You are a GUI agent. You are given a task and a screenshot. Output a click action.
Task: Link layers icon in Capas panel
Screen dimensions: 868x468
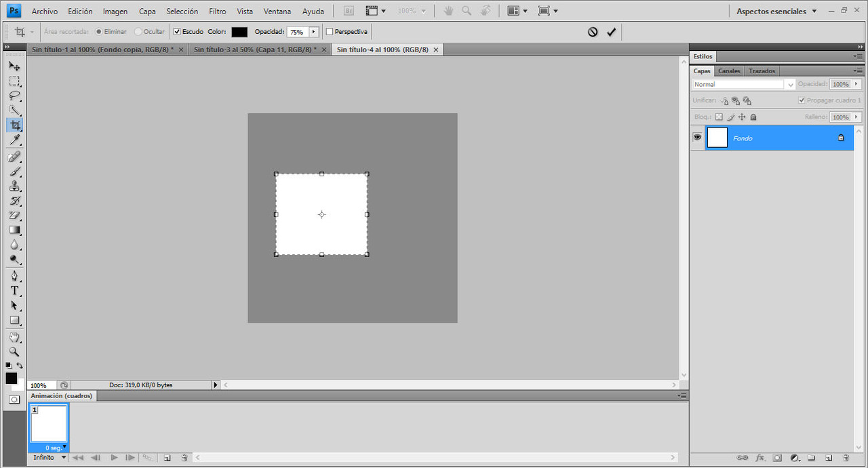[742, 458]
